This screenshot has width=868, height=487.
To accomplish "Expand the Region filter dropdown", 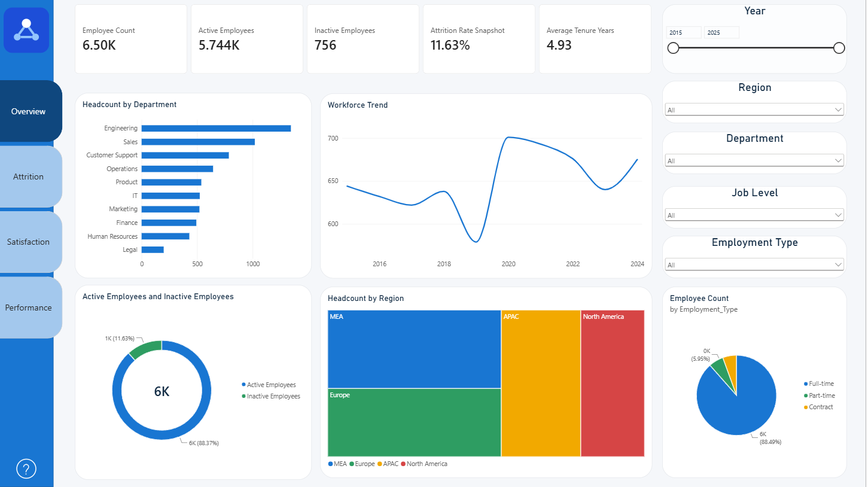I will (x=754, y=109).
